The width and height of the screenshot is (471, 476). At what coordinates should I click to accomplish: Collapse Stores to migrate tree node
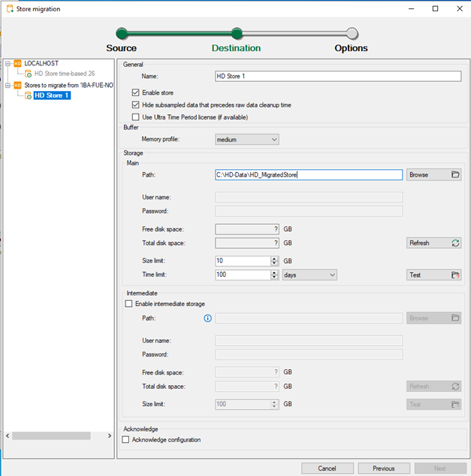[x=8, y=85]
